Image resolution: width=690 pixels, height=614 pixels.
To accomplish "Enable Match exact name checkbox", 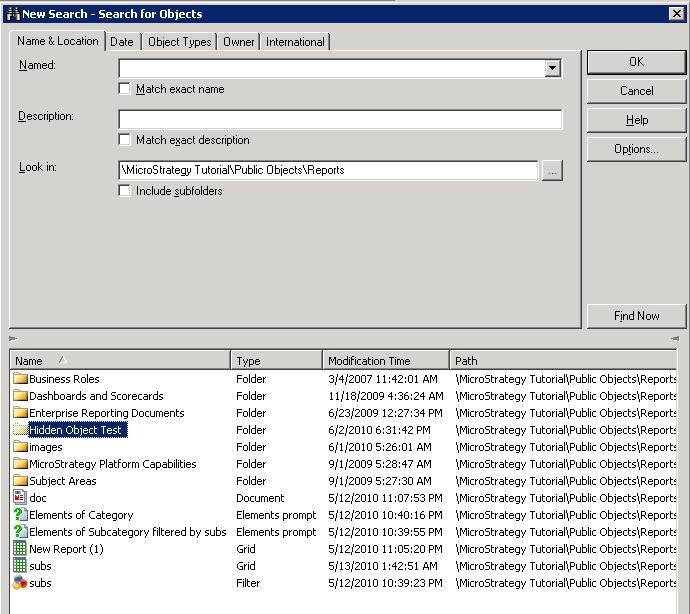I will coord(125,89).
